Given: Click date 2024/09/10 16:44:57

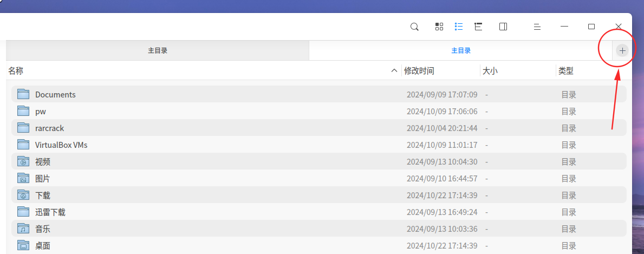Looking at the screenshot, I should [x=442, y=179].
